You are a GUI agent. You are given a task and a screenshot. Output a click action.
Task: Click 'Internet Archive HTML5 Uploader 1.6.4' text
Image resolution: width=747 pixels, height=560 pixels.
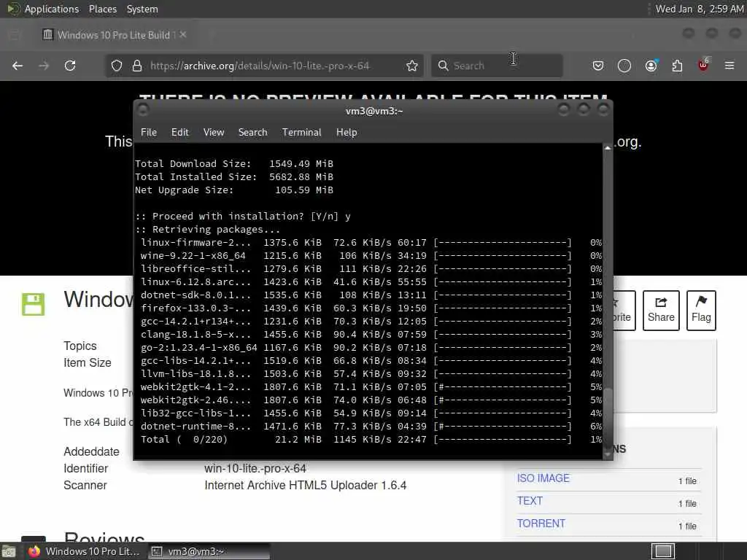point(306,485)
